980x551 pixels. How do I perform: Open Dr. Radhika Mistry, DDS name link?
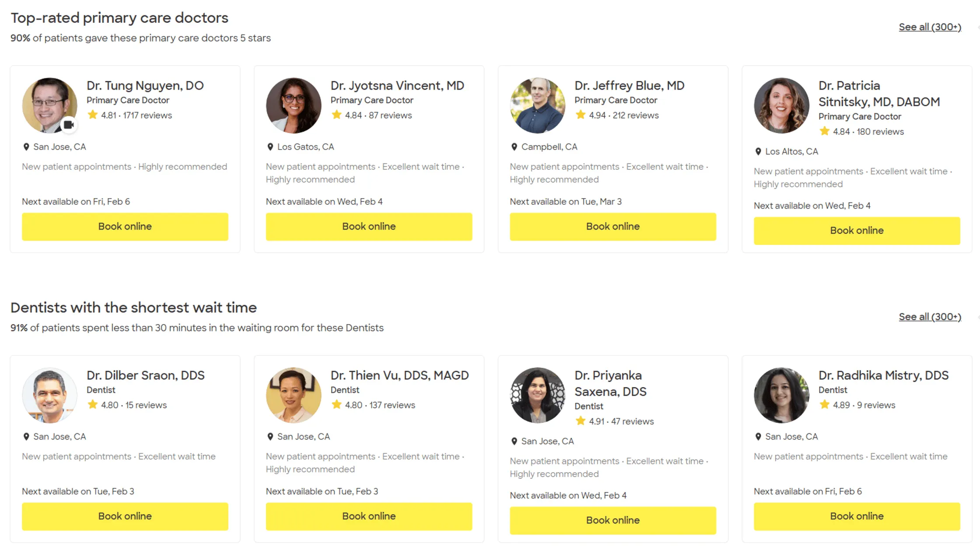tap(883, 376)
